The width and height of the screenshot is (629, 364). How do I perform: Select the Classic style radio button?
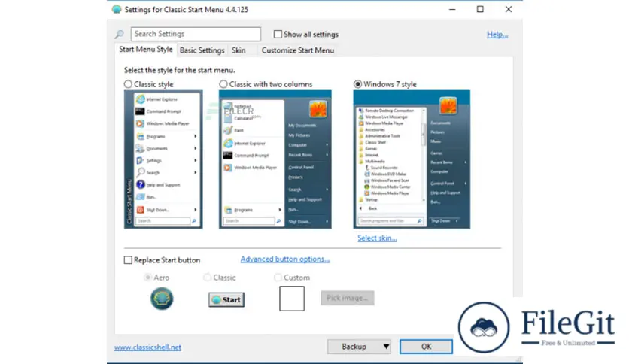tap(128, 84)
